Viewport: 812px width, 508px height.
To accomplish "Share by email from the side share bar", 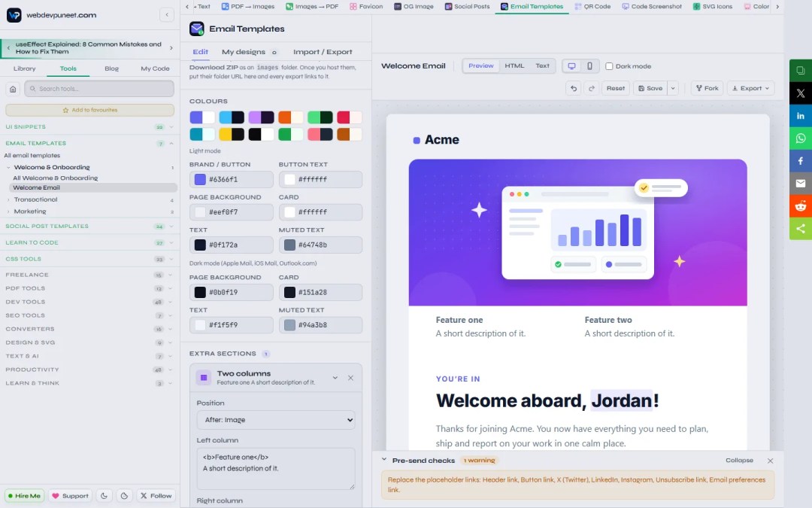I will [801, 184].
